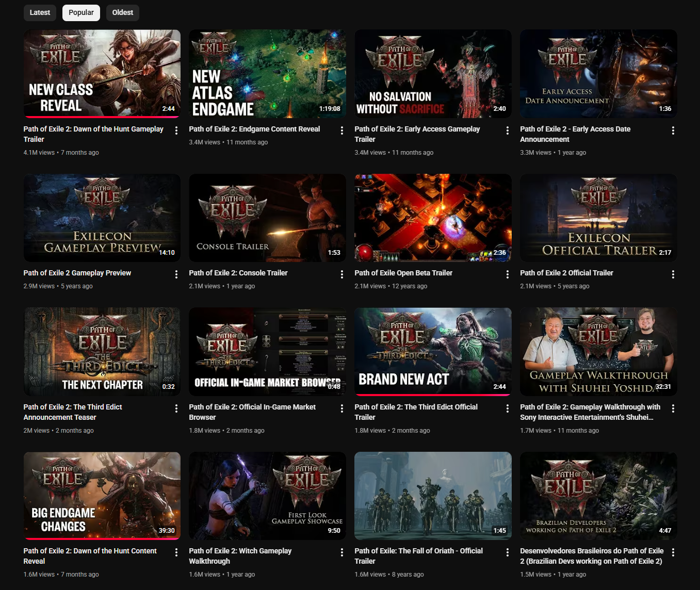Open the Console Trailer thumbnail
This screenshot has width=700, height=590.
click(268, 218)
